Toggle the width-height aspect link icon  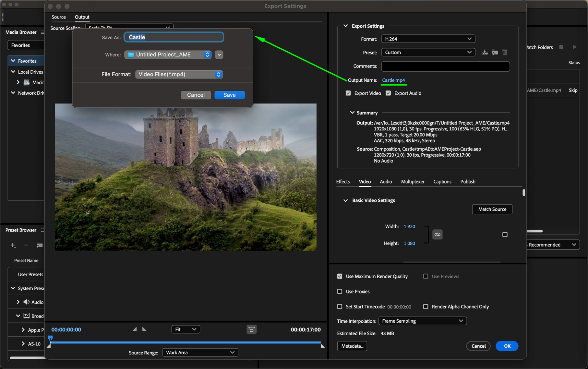point(437,234)
